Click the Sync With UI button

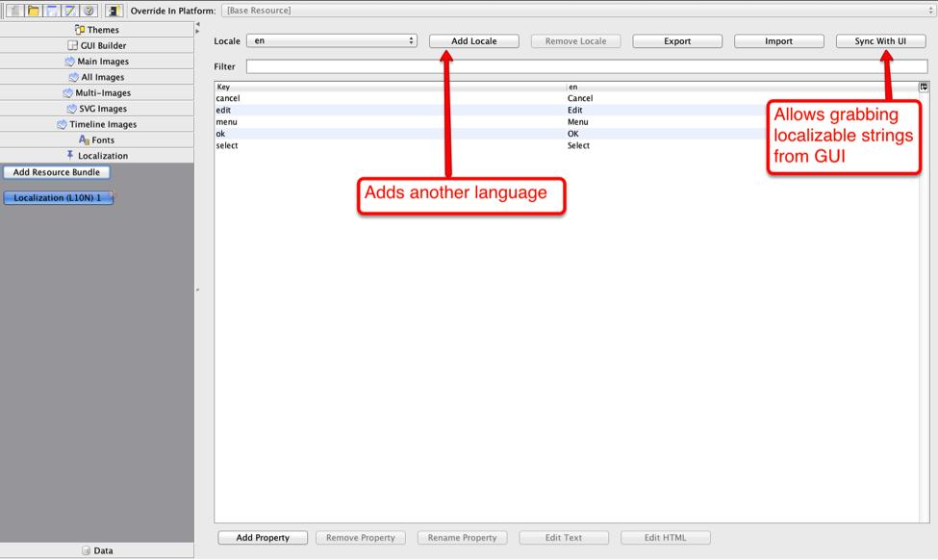pos(880,40)
